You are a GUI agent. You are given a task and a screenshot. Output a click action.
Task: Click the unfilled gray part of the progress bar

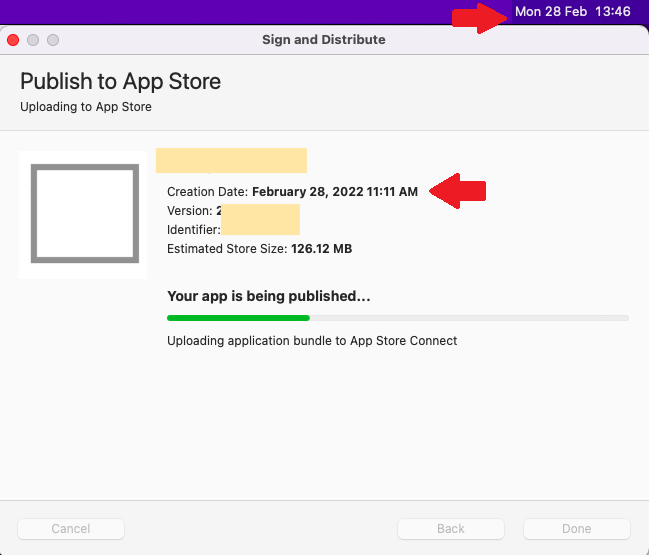click(468, 318)
